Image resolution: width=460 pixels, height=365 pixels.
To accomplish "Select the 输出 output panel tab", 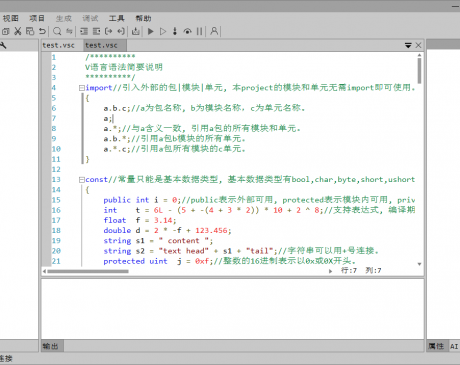I will click(x=51, y=346).
